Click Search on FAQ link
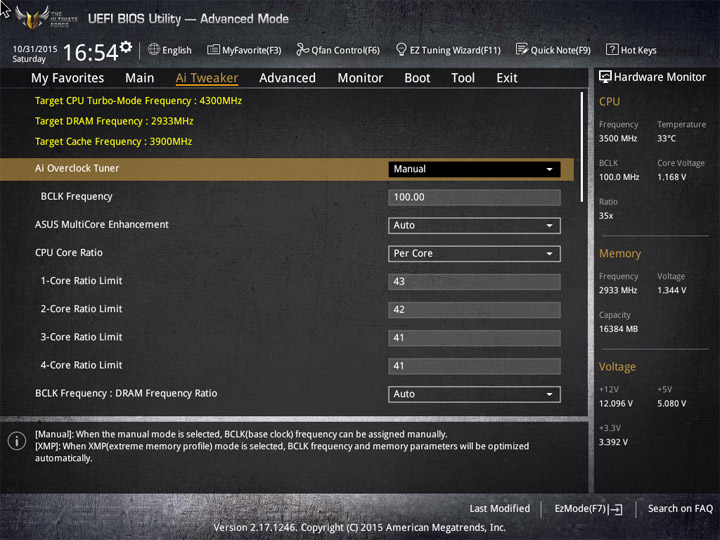This screenshot has height=540, width=720. 681,508
